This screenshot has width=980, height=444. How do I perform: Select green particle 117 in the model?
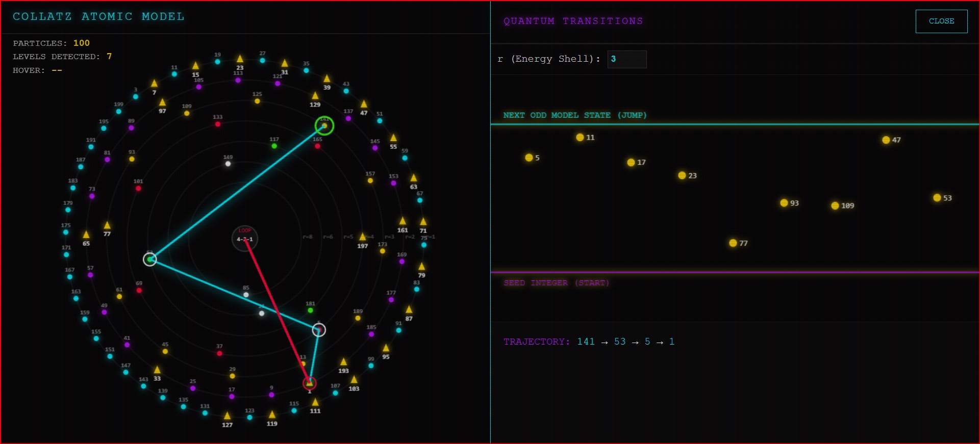coord(274,146)
